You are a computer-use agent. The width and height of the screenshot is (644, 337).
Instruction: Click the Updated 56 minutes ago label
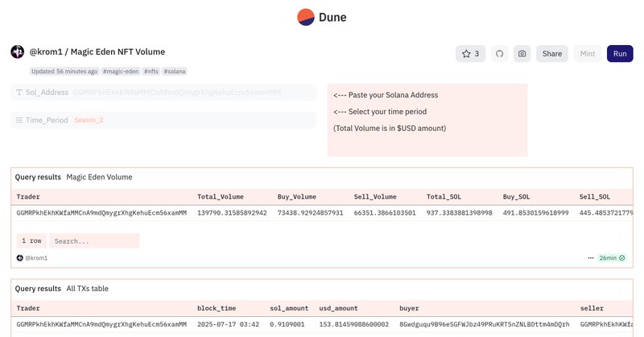tap(64, 72)
